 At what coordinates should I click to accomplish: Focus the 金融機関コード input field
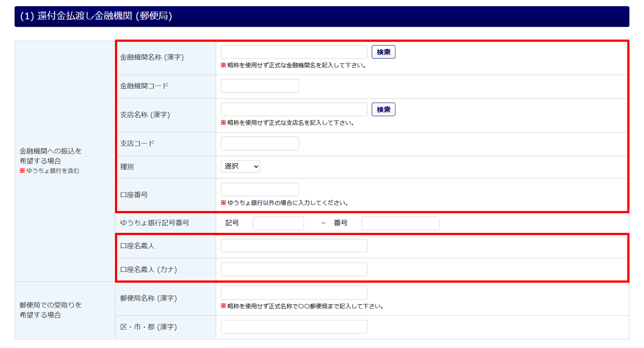click(260, 86)
